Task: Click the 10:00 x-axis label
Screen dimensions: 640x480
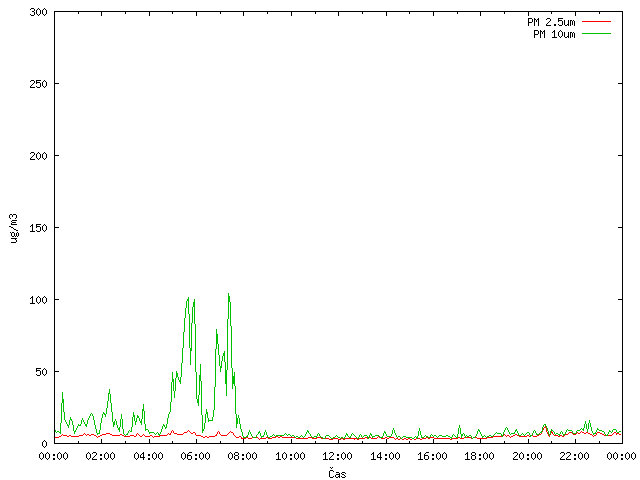Action: coord(290,456)
